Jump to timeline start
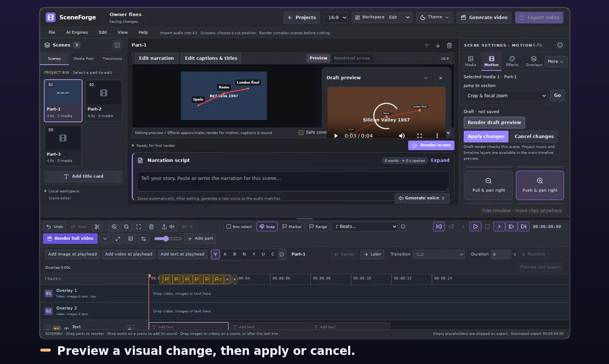The height and width of the screenshot is (364, 609). point(439,227)
